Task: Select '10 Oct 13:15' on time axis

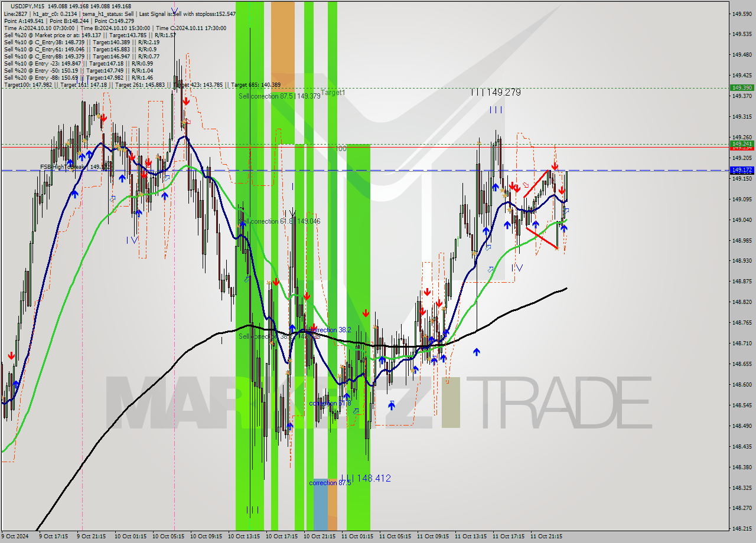Action: click(x=244, y=537)
